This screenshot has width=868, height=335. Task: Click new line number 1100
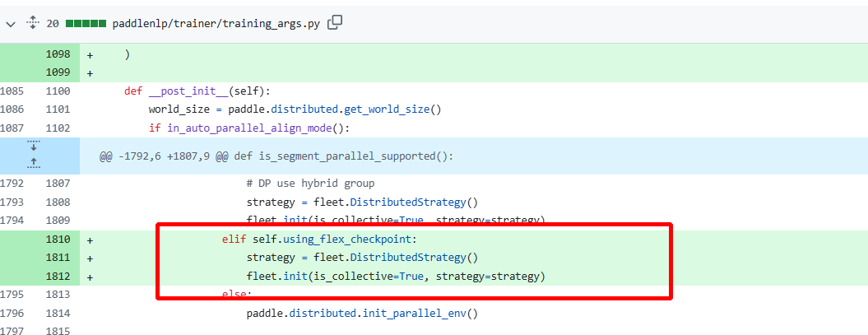58,91
